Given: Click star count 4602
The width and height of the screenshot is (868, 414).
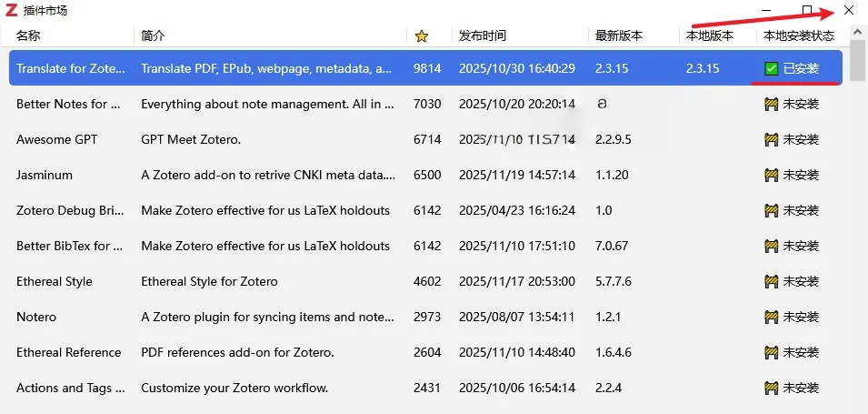Looking at the screenshot, I should coord(427,281).
